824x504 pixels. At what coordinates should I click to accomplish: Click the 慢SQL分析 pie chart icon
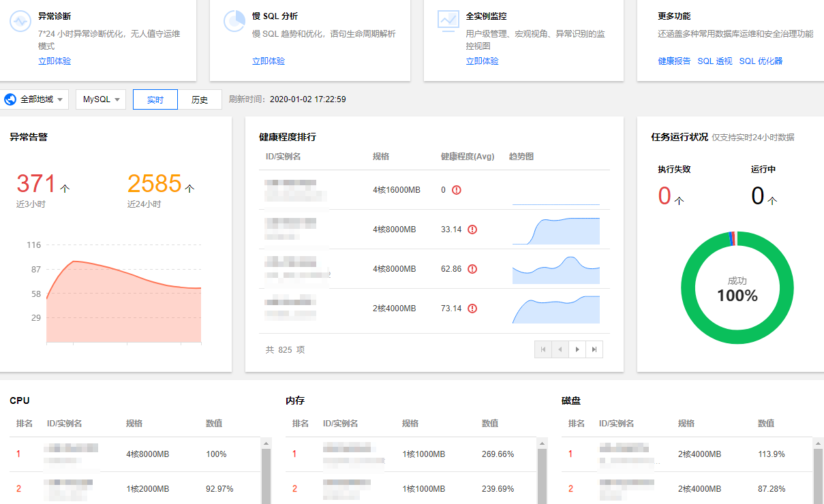pos(234,21)
